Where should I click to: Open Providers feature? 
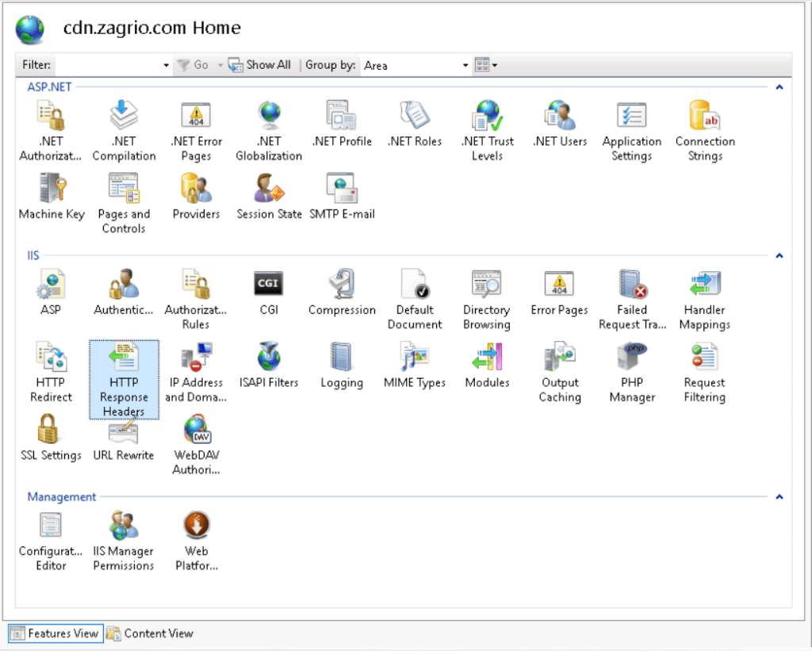pyautogui.click(x=197, y=197)
